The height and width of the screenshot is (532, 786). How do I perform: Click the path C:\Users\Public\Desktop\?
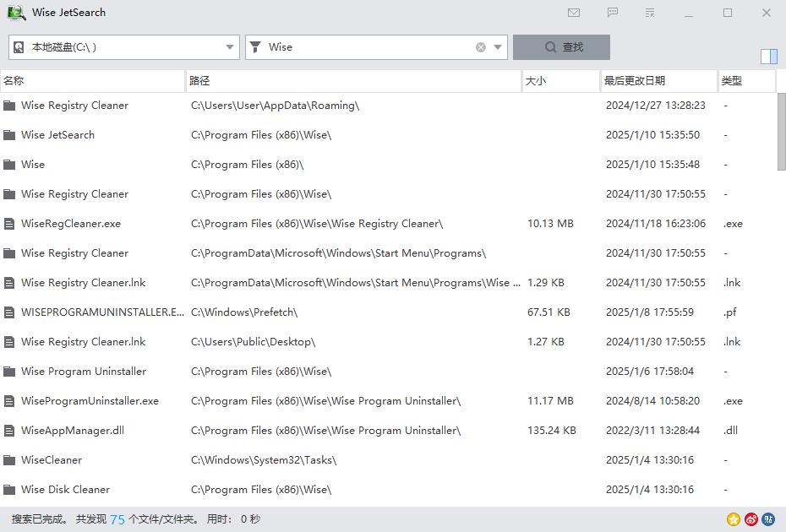(254, 342)
